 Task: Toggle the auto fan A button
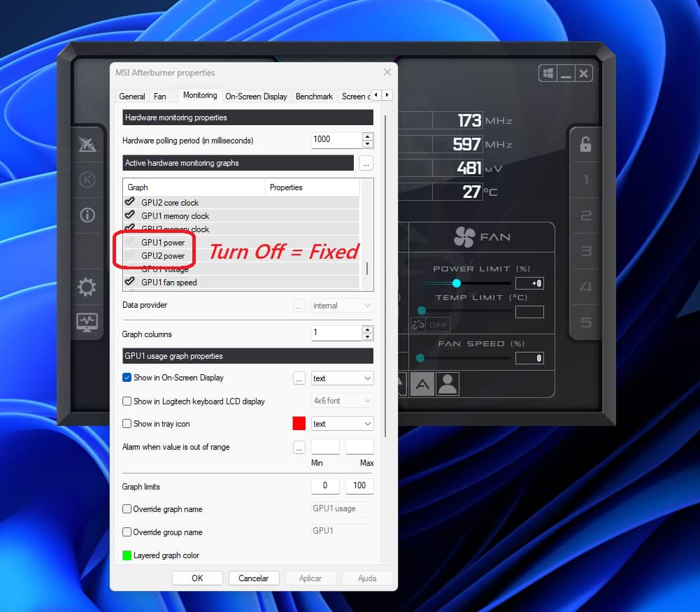pyautogui.click(x=422, y=384)
